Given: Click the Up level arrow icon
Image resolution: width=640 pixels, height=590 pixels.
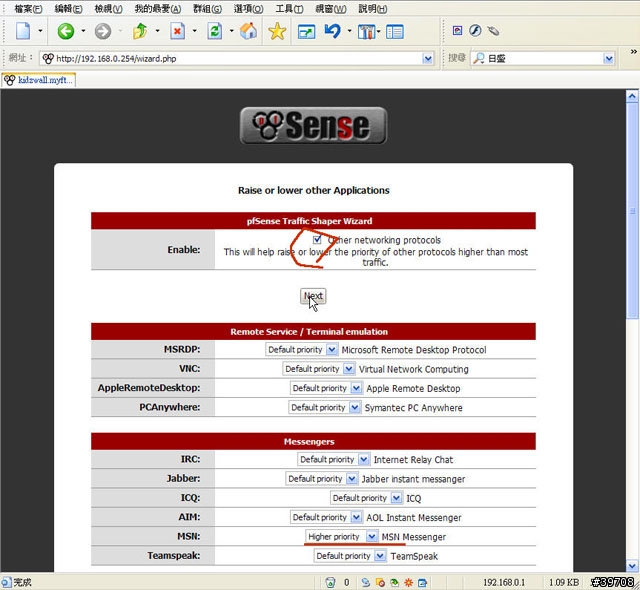Looking at the screenshot, I should point(140,31).
